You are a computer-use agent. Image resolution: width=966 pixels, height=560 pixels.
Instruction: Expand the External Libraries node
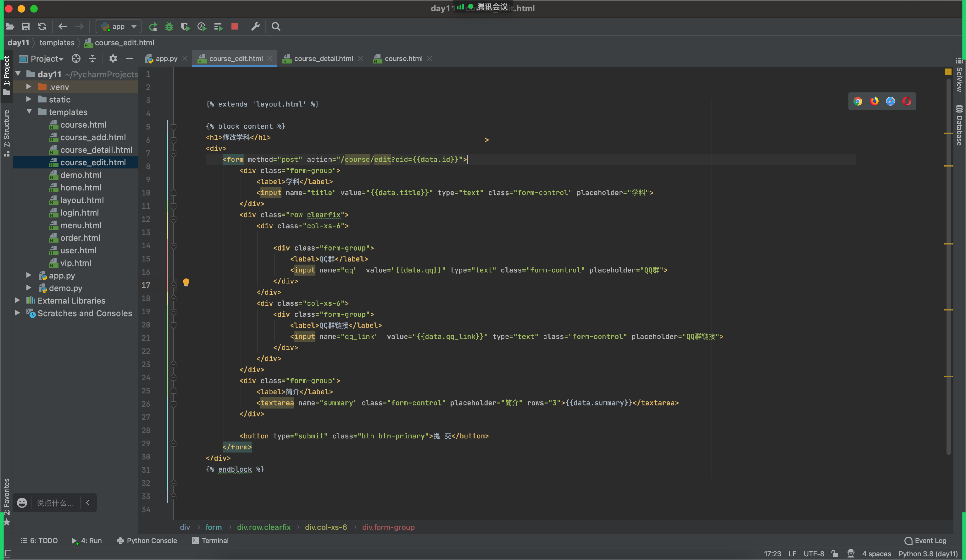(x=17, y=300)
